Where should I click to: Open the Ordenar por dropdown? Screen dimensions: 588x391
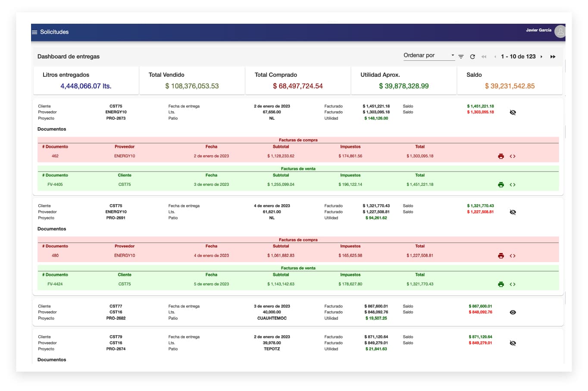click(428, 56)
